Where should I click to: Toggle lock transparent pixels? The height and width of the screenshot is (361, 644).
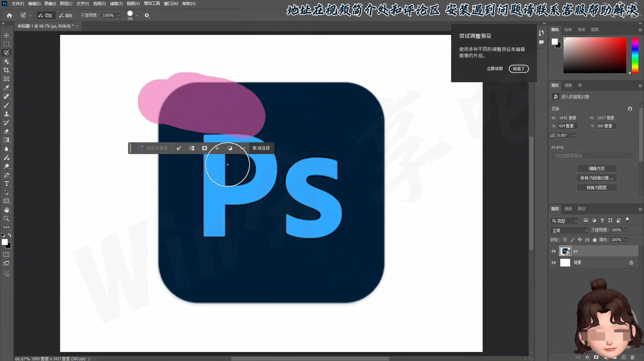click(565, 239)
